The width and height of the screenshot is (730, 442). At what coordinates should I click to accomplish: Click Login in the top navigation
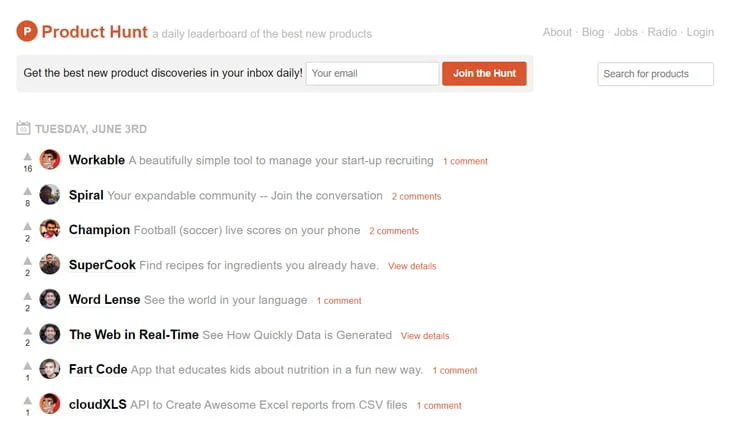point(700,32)
